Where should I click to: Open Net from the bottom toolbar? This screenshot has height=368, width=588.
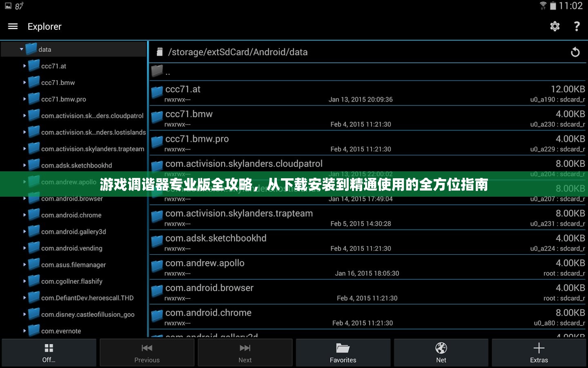coord(441,352)
